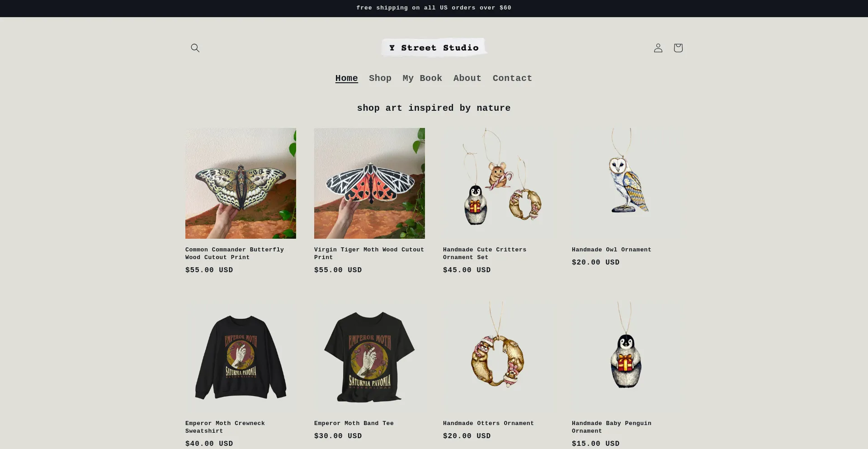Open the shopping cart icon

coord(678,48)
